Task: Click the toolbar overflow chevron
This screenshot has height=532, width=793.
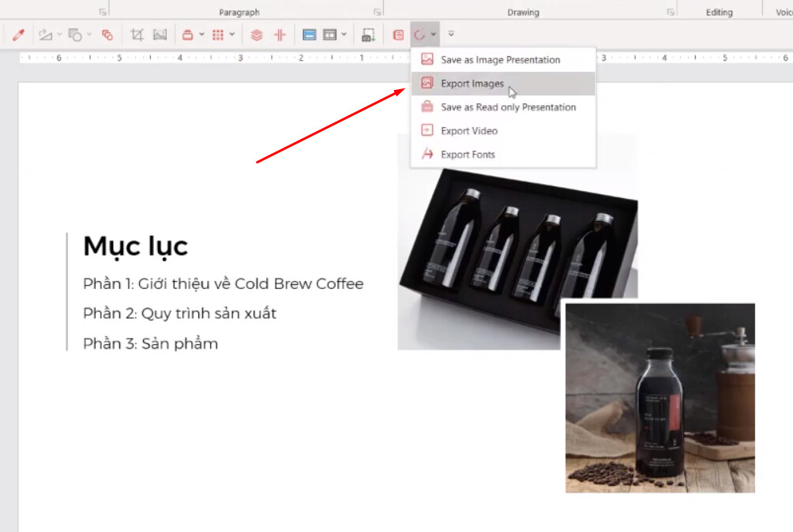Action: point(450,34)
